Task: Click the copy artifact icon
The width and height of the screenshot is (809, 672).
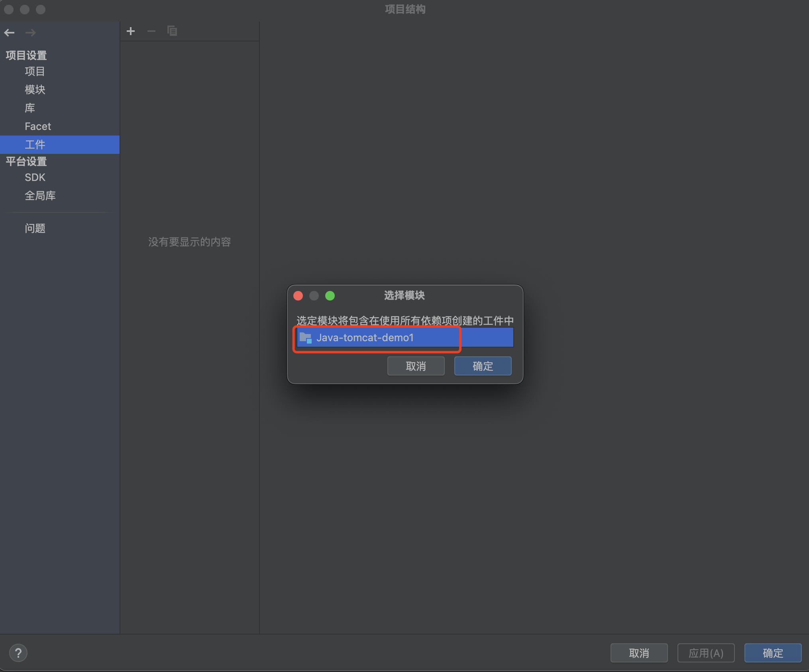Action: click(172, 31)
